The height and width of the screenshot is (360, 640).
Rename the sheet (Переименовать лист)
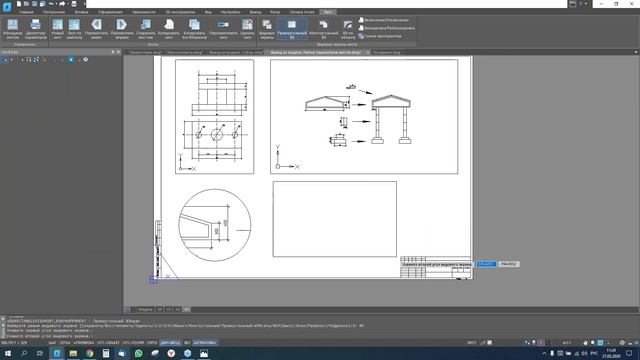click(223, 29)
